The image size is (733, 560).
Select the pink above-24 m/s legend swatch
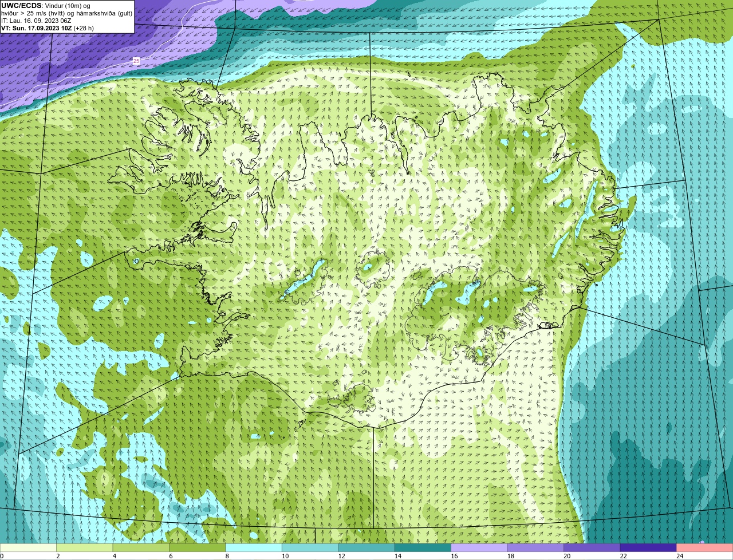coord(705,547)
